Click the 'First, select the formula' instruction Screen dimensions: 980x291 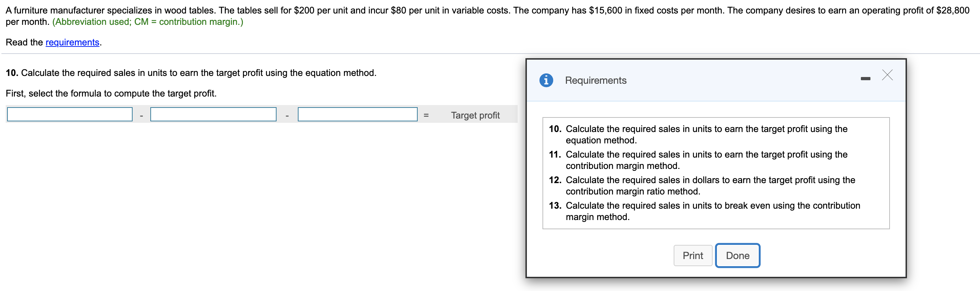(x=111, y=93)
